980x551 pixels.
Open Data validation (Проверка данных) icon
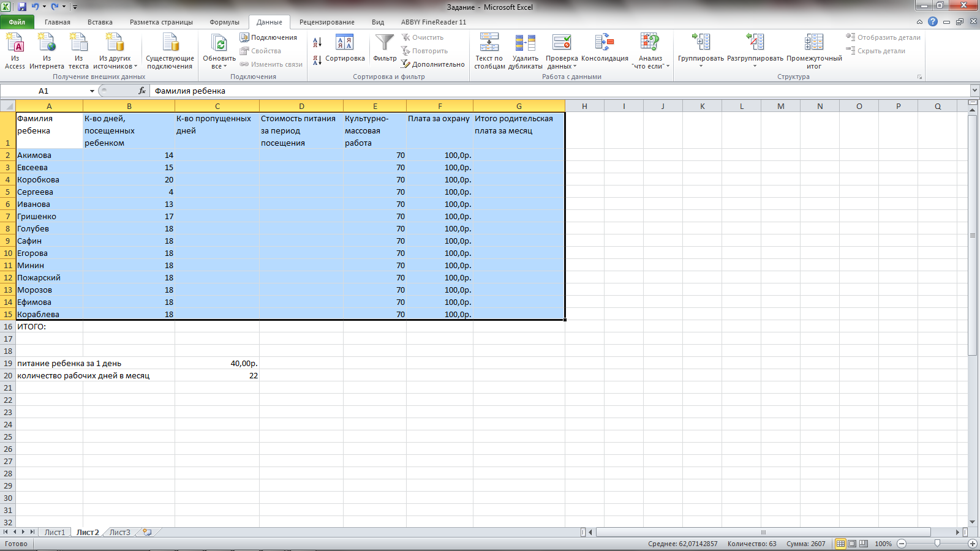[x=562, y=43]
